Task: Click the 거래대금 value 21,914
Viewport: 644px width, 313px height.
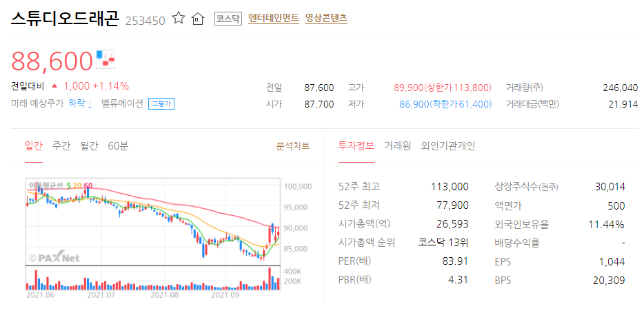Action: [x=623, y=104]
